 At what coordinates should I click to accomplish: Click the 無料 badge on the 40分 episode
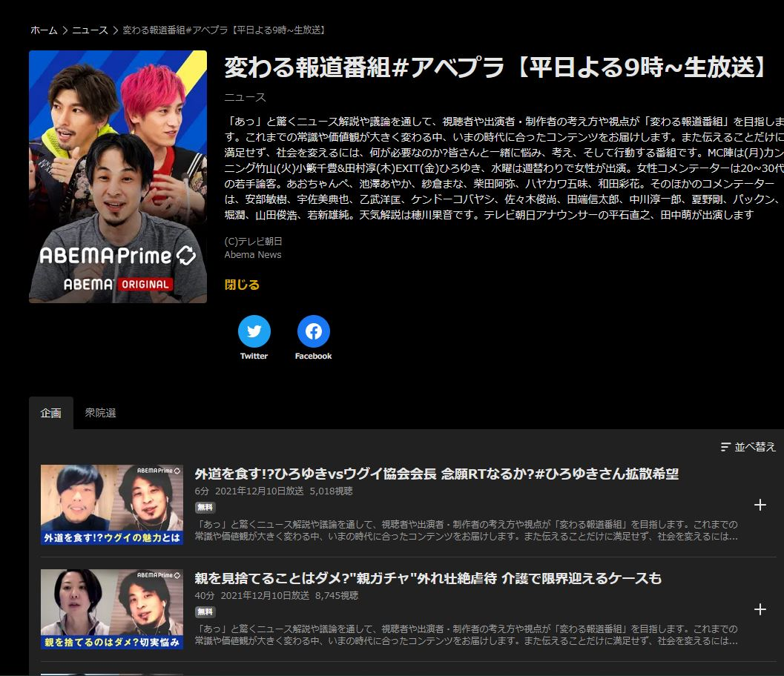(205, 612)
